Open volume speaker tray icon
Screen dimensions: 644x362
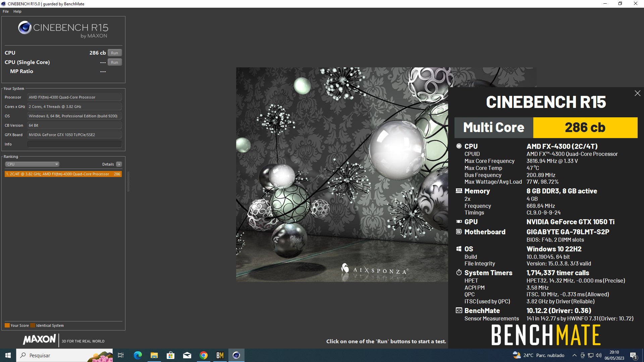599,355
